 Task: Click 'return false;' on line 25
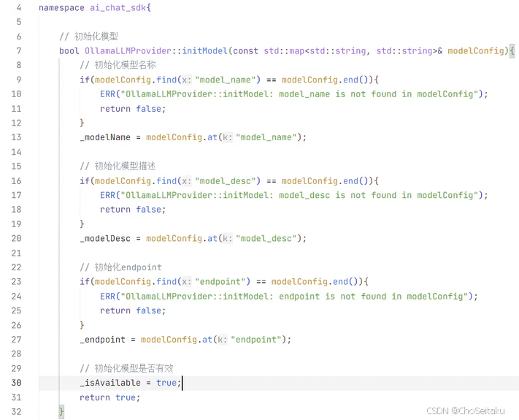133,310
